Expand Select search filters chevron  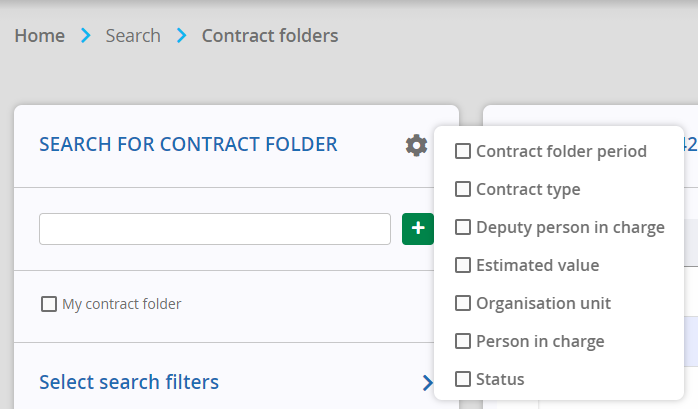(x=428, y=382)
